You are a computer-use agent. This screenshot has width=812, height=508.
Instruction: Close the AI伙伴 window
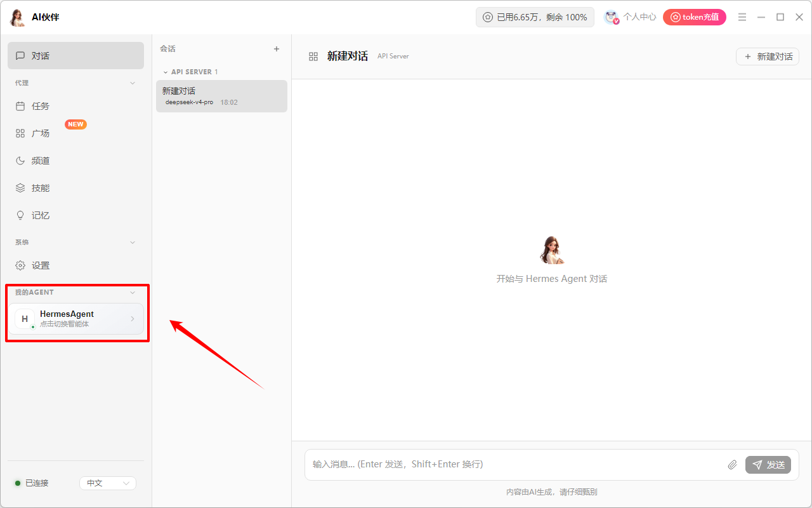799,17
